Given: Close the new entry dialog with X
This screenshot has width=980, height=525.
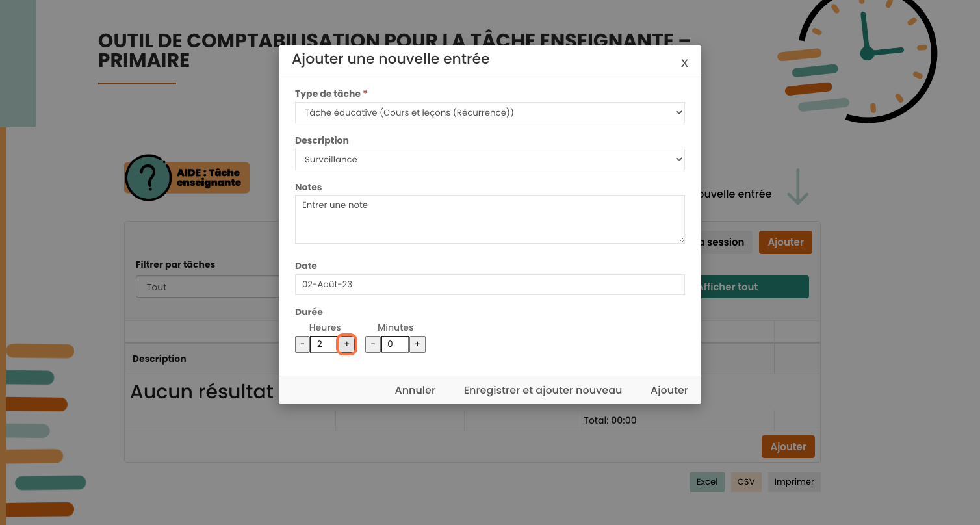Looking at the screenshot, I should pyautogui.click(x=684, y=63).
